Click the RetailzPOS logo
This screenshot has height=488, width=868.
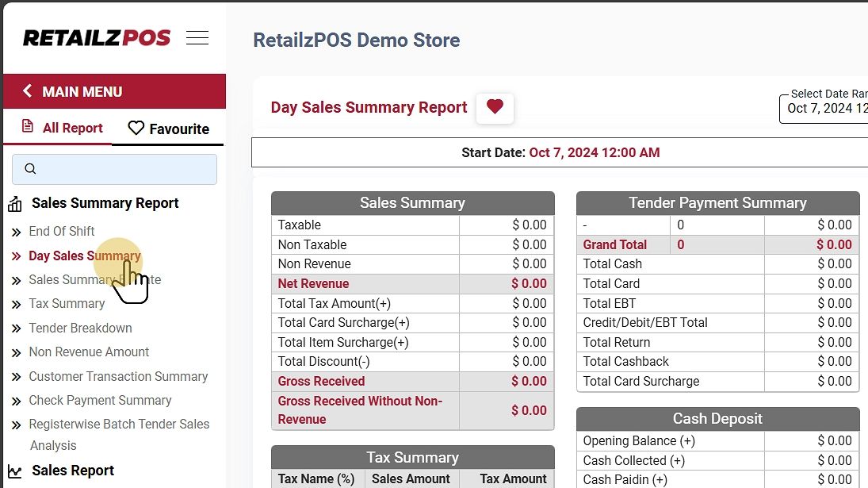(x=97, y=38)
